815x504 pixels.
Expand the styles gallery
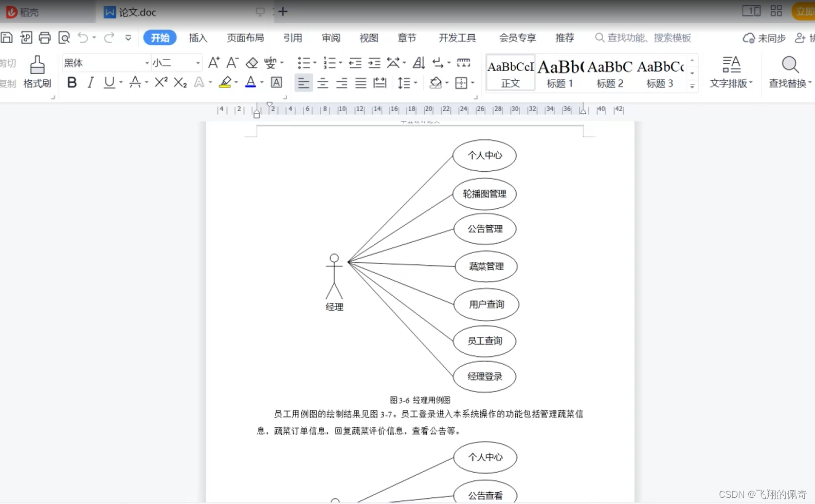tap(692, 86)
